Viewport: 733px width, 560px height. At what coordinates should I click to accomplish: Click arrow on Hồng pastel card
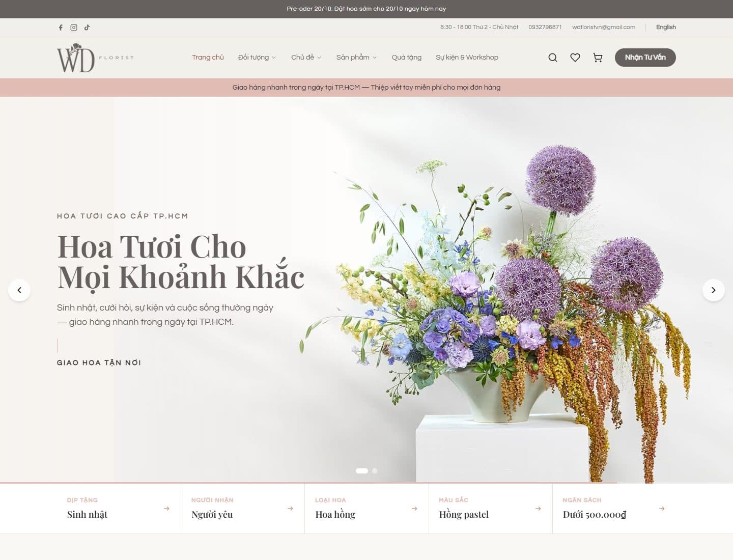coord(538,509)
